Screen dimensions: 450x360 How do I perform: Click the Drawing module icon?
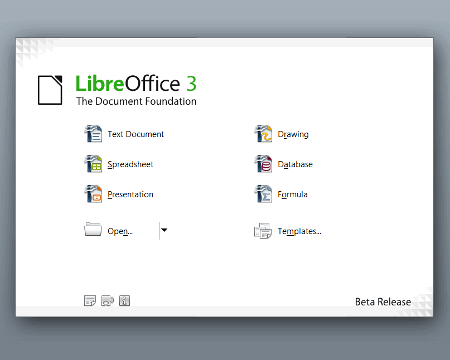click(x=263, y=134)
